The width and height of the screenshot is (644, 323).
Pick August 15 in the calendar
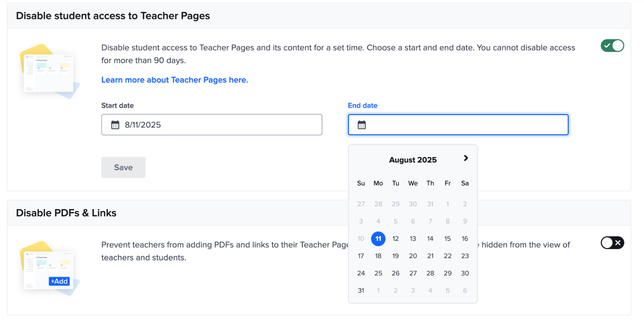[447, 239]
